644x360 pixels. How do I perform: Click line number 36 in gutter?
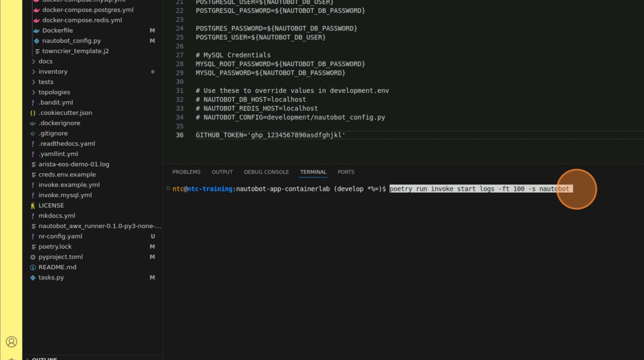(179, 135)
